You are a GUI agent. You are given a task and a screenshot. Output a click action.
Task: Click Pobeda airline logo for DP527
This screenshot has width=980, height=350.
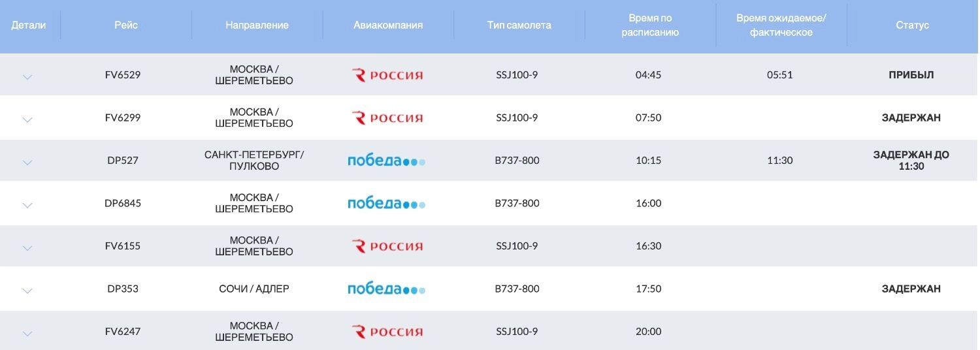click(387, 161)
